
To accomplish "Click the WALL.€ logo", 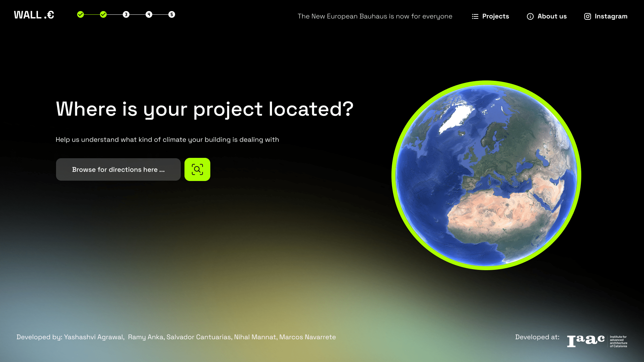I will pyautogui.click(x=34, y=15).
